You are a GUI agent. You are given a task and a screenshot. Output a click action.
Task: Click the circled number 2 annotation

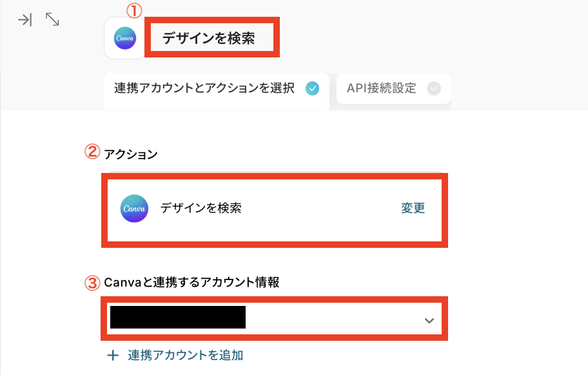92,153
